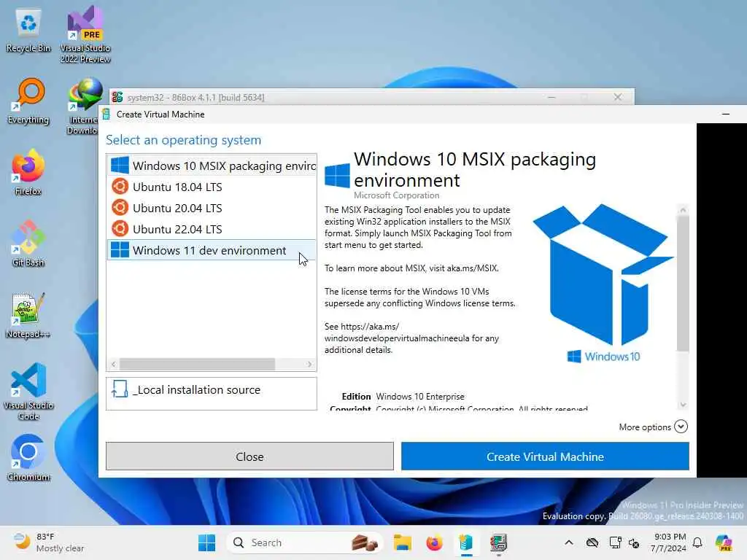Click the taskbar Search box

[x=305, y=542]
